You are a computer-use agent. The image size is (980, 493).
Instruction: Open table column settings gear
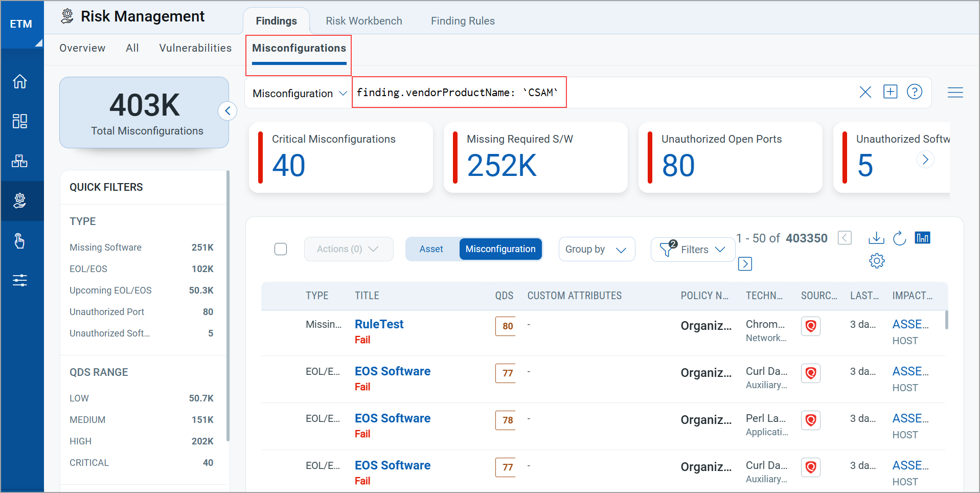[877, 261]
